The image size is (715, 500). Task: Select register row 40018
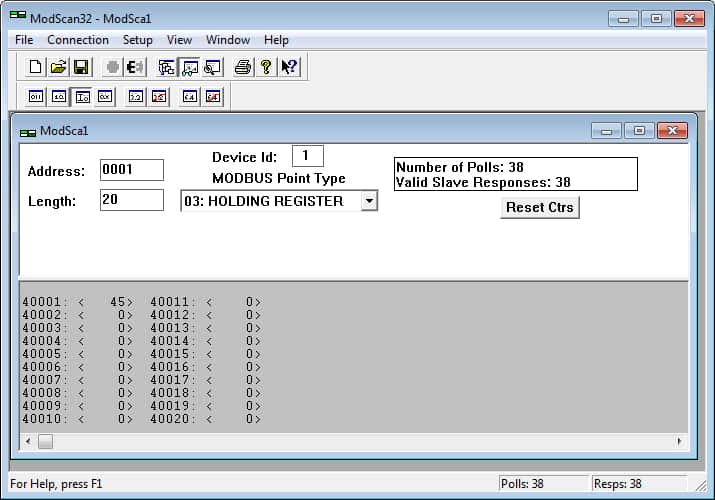pyautogui.click(x=206, y=393)
